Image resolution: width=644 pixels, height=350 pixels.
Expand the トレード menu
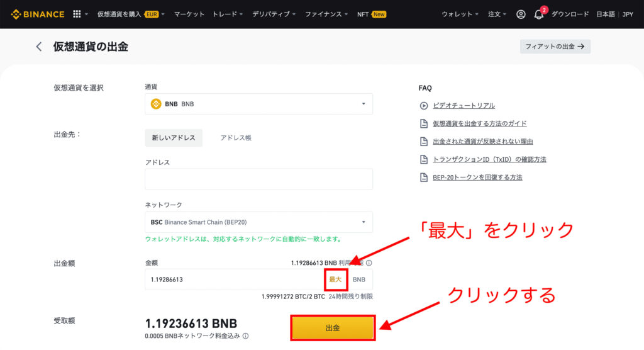coord(227,14)
